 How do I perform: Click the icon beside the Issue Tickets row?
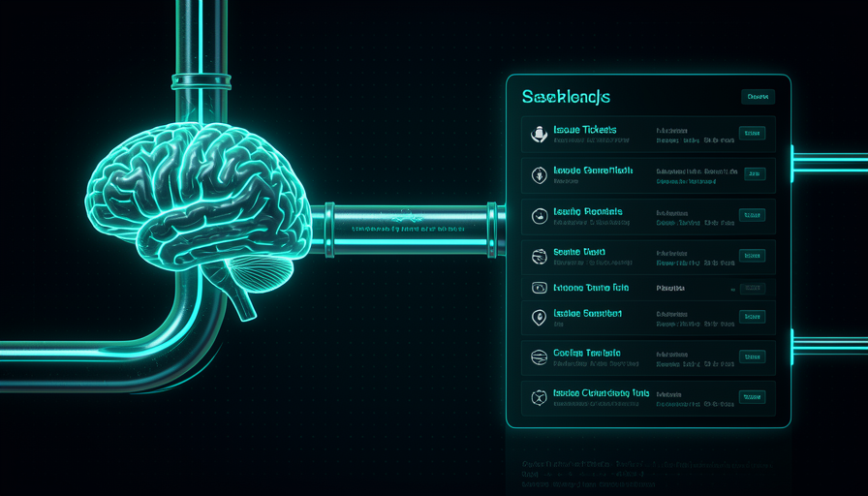540,134
